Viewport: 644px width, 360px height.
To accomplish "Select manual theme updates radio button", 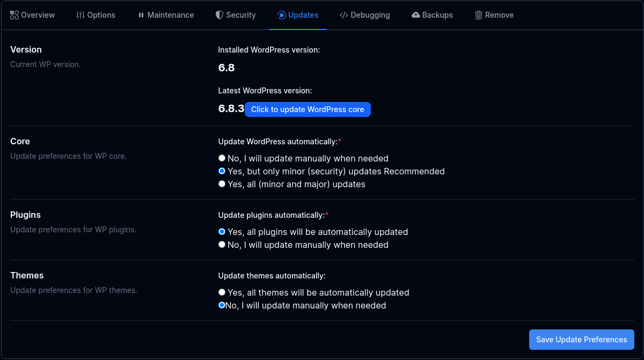I will [222, 305].
